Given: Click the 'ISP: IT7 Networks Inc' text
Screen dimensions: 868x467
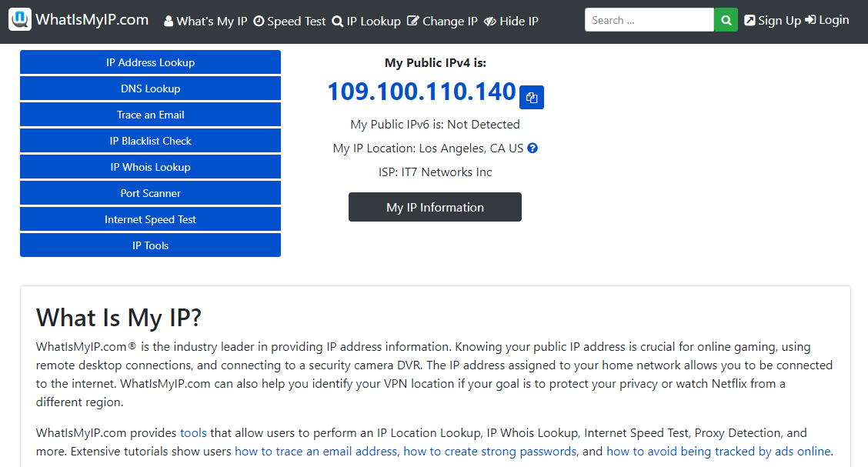Looking at the screenshot, I should (435, 172).
